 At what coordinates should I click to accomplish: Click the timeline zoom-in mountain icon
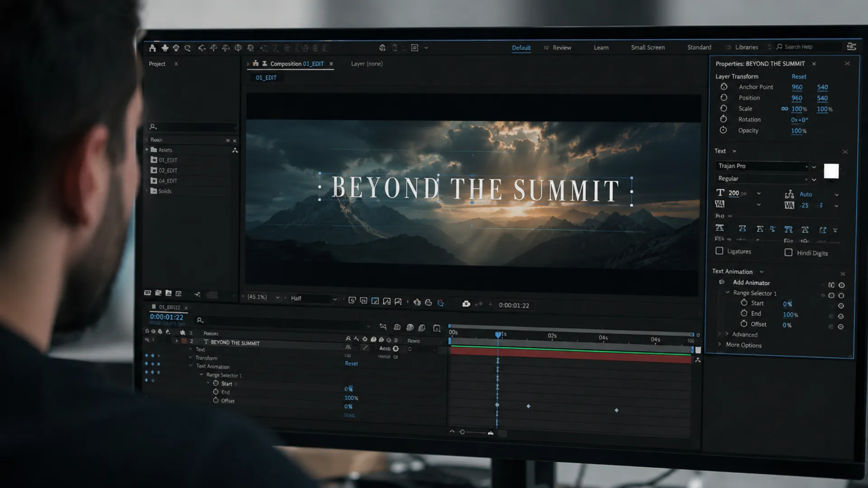coord(491,433)
